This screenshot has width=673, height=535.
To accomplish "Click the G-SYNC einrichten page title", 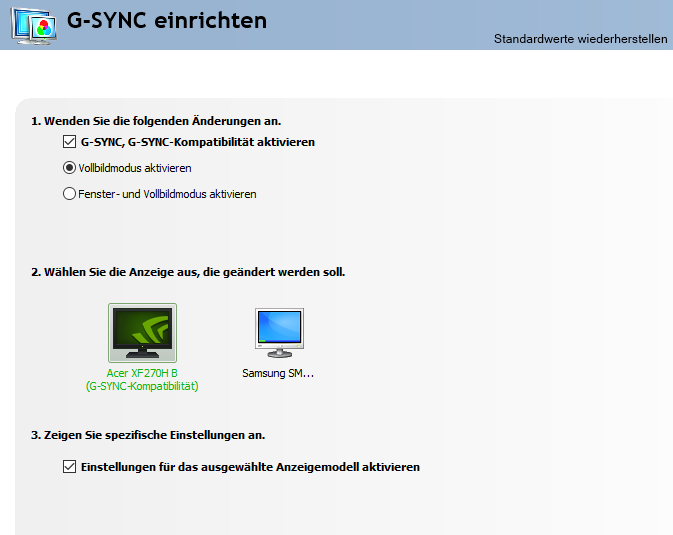I will [167, 21].
